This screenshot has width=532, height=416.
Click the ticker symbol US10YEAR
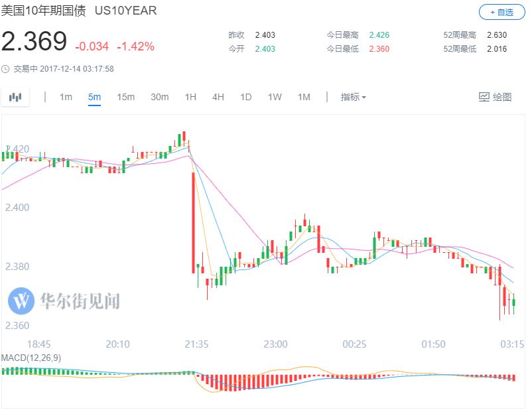[x=126, y=11]
